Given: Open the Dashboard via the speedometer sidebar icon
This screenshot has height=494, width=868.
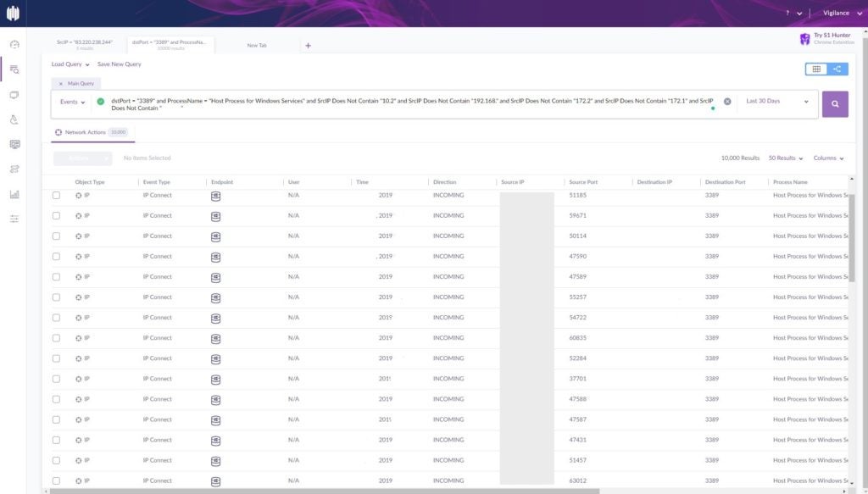Looking at the screenshot, I should (x=13, y=44).
